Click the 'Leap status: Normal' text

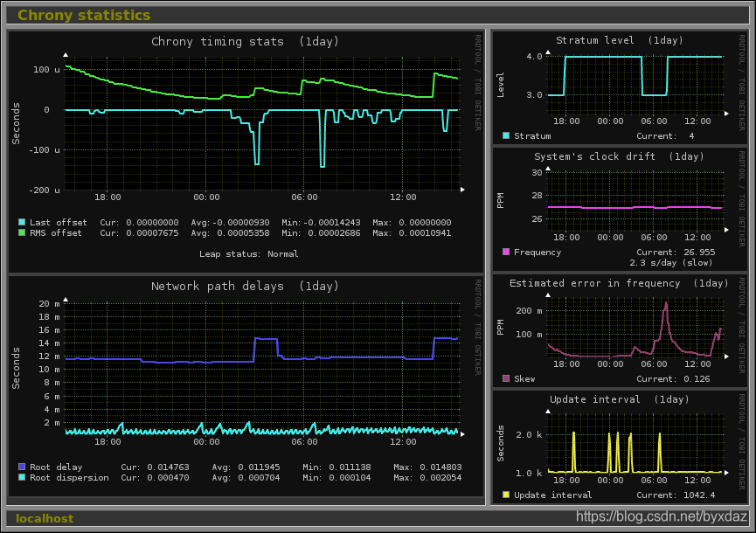[x=249, y=254]
